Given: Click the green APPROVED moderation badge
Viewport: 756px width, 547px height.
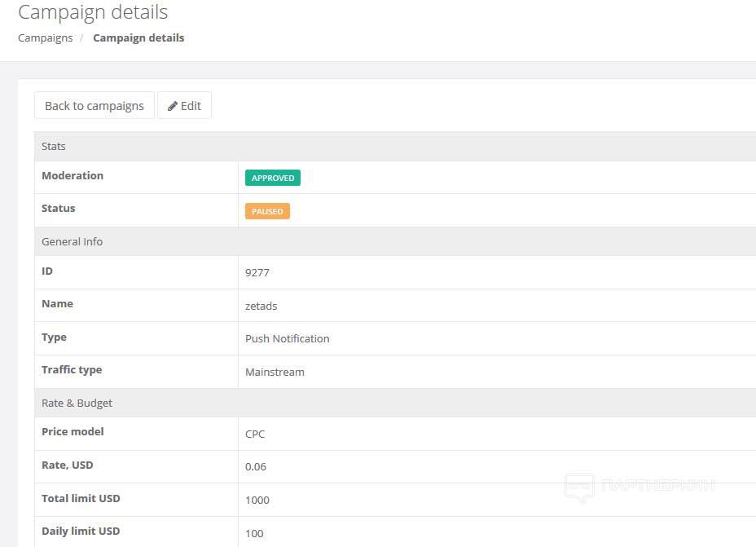Looking at the screenshot, I should [272, 178].
